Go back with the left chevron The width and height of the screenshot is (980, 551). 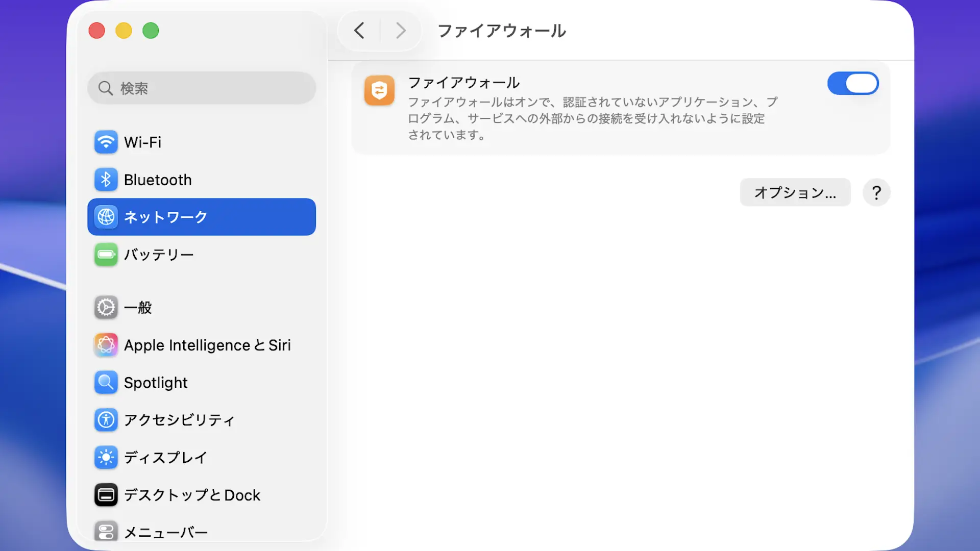pyautogui.click(x=359, y=31)
